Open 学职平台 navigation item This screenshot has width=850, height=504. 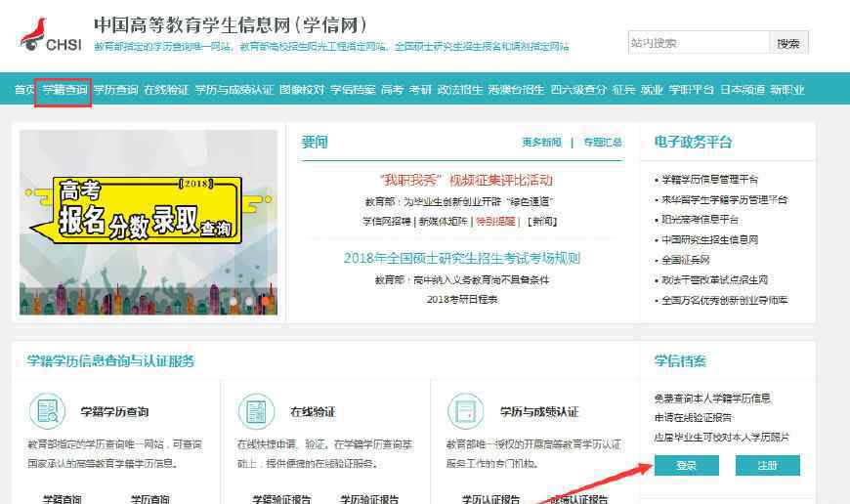691,90
